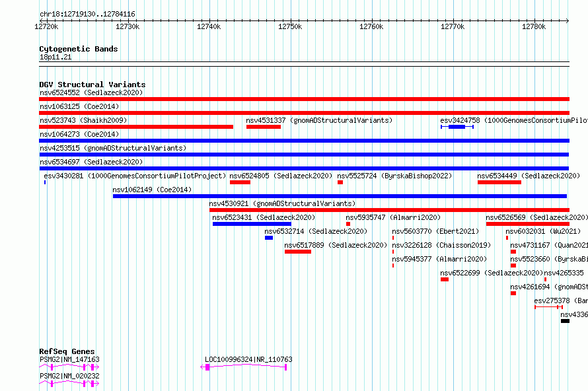The image size is (588, 391).
Task: Open the nsv5523660 variant label
Action: tap(549, 259)
